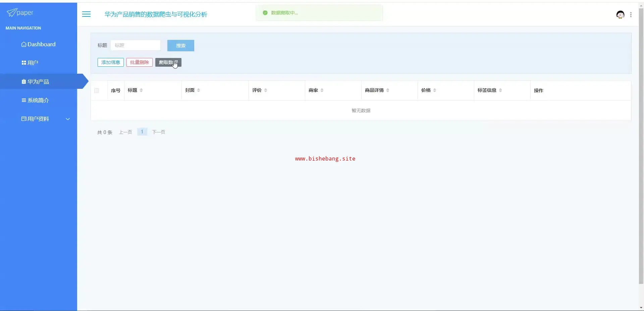
Task: Click the green success check icon in notification
Action: (x=265, y=13)
